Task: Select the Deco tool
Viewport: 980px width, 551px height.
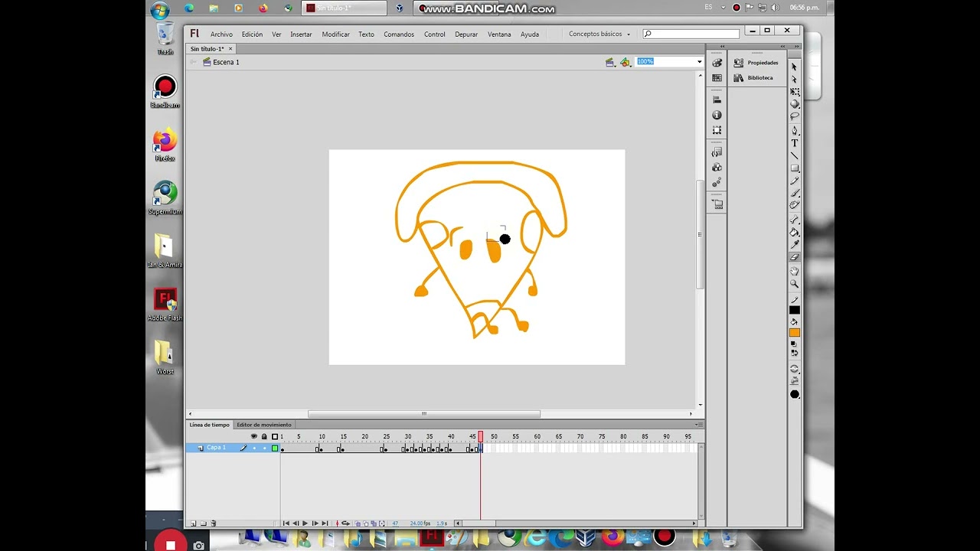Action: coord(795,205)
